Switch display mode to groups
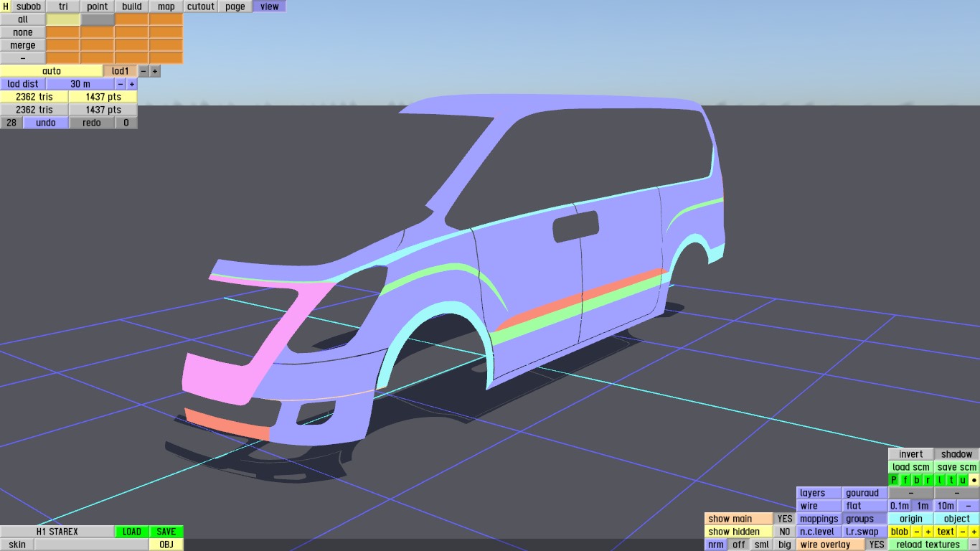Screen dimensions: 980x551 click(x=865, y=519)
